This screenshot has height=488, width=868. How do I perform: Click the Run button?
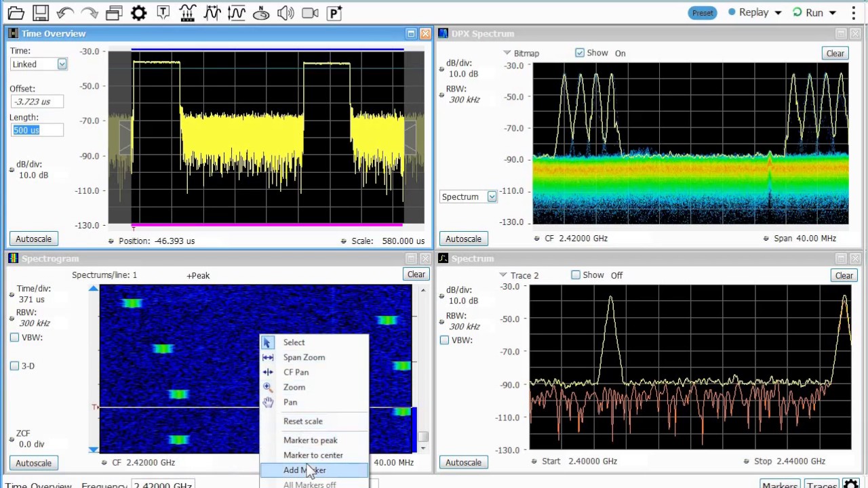[808, 13]
